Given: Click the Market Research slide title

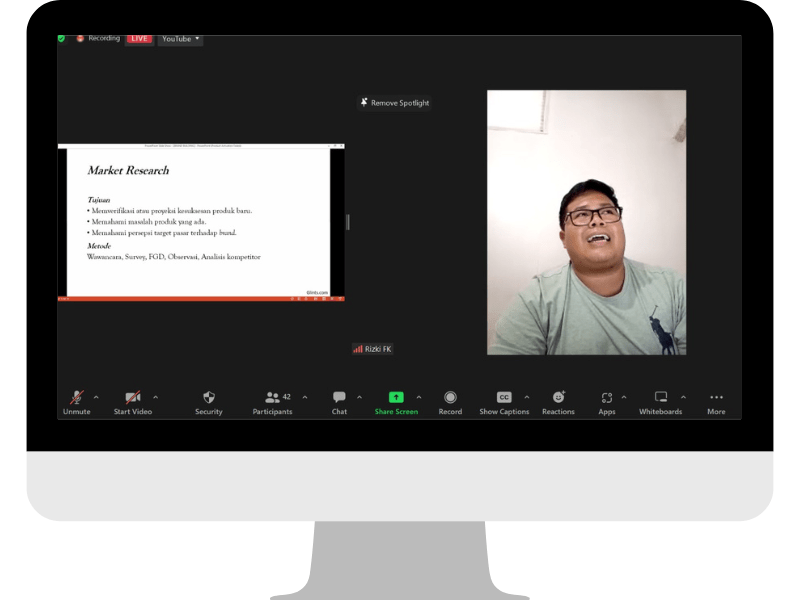Looking at the screenshot, I should click(128, 170).
